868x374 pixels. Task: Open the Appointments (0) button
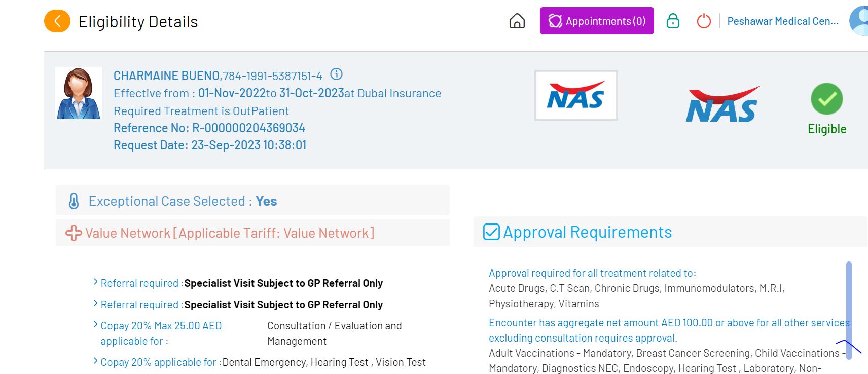[597, 21]
